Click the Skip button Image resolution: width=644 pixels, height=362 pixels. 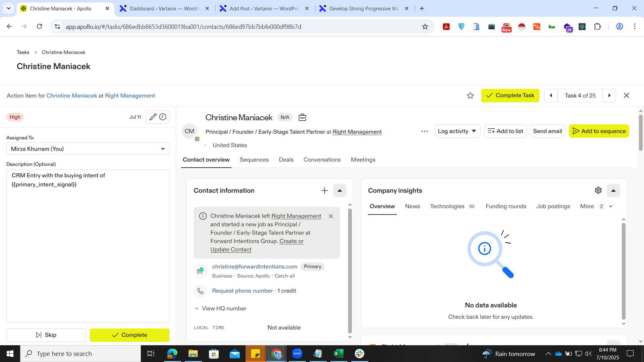click(46, 335)
